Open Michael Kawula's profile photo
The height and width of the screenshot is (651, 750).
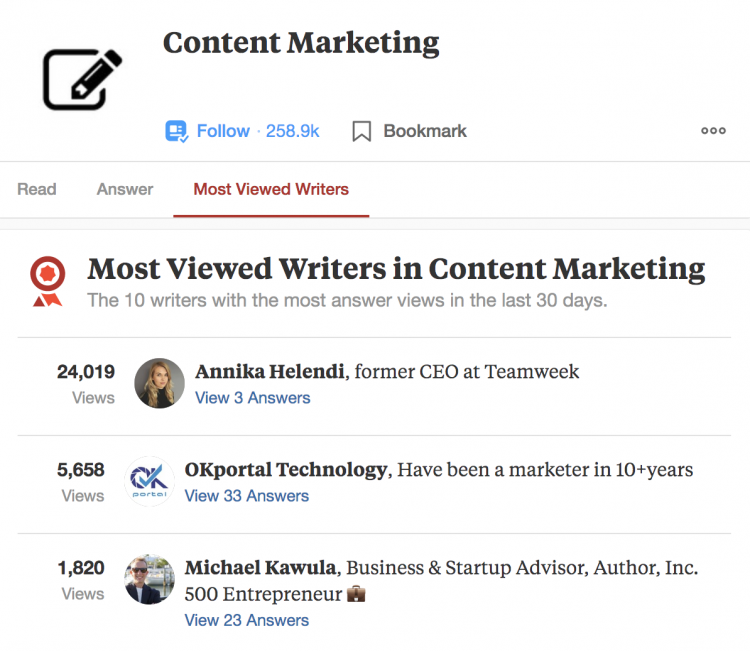[149, 579]
